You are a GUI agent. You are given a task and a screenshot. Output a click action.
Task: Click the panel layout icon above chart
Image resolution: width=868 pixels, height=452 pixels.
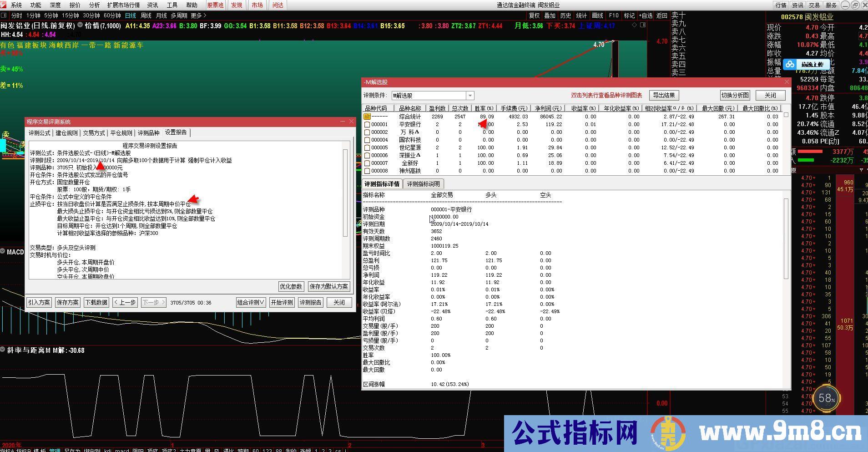point(643,25)
